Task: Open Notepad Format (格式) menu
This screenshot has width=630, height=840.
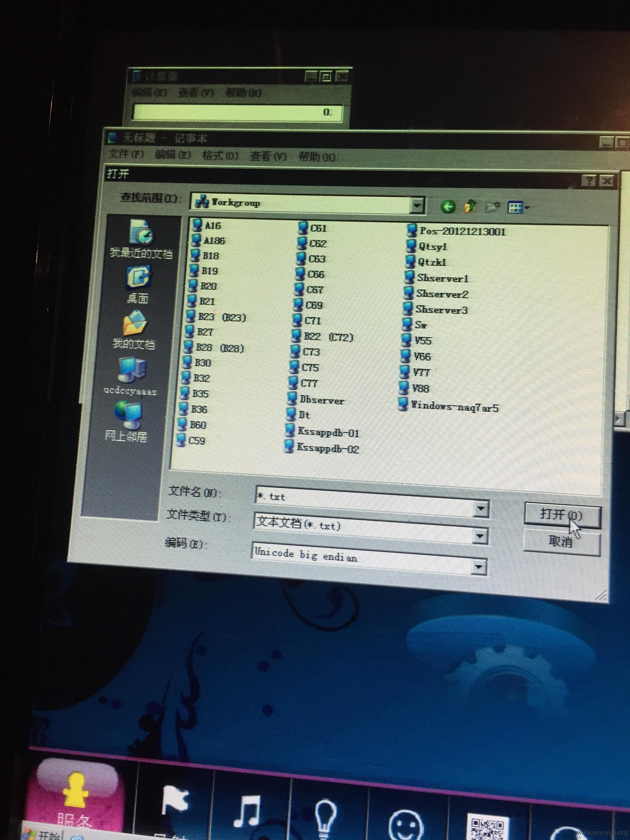Action: coord(220,156)
